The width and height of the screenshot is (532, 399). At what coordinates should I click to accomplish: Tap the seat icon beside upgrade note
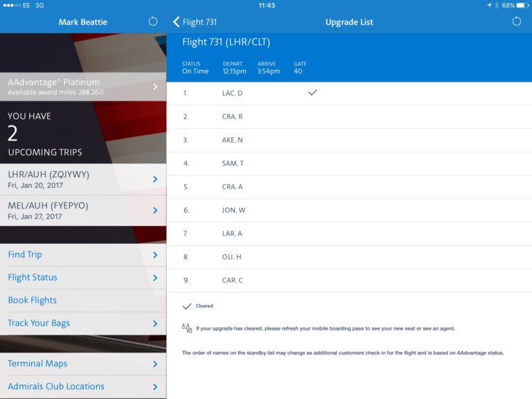(187, 328)
